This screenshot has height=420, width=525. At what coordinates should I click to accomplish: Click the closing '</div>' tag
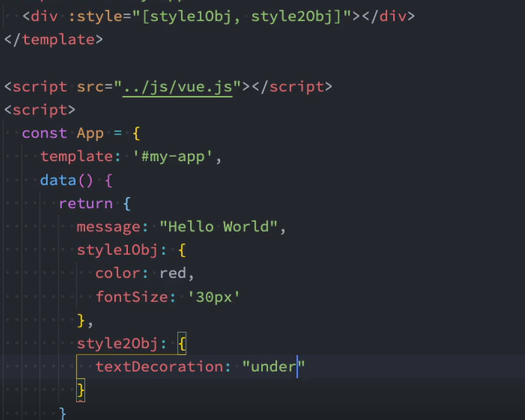[x=388, y=16]
